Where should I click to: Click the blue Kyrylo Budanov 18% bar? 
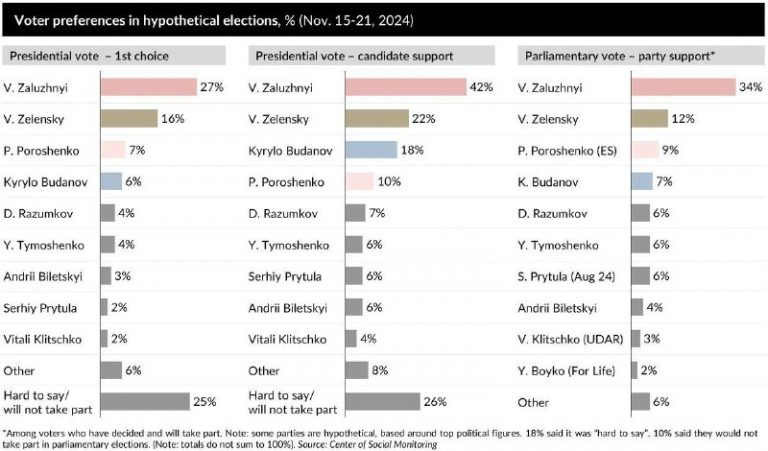coord(370,150)
